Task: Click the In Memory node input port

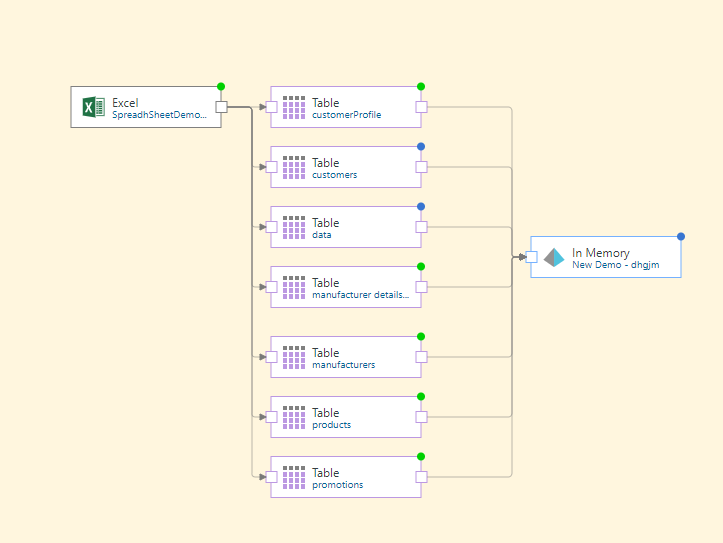Action: tap(531, 257)
